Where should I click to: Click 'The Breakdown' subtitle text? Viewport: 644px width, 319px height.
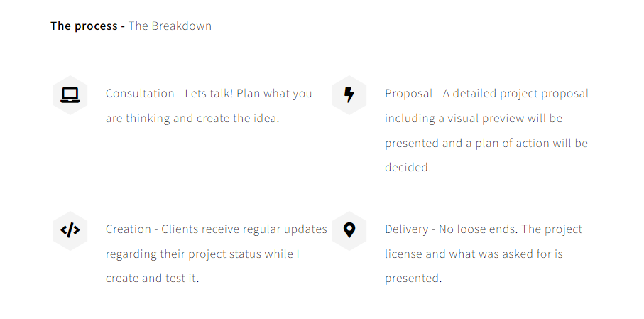170,26
